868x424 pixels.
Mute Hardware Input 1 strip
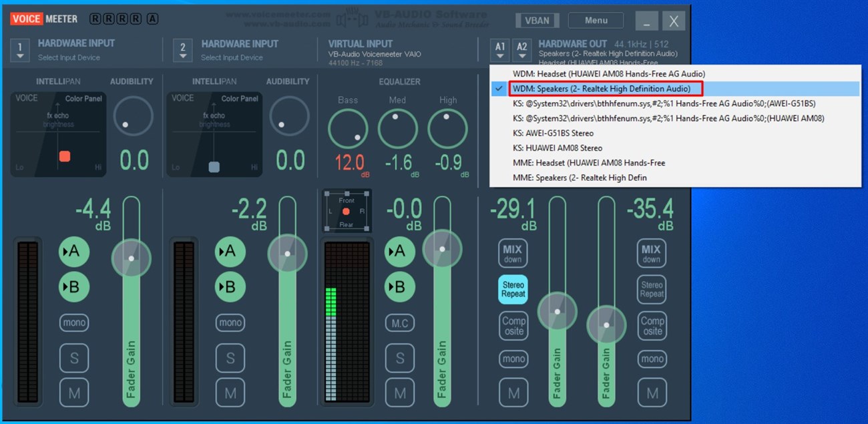pyautogui.click(x=74, y=393)
